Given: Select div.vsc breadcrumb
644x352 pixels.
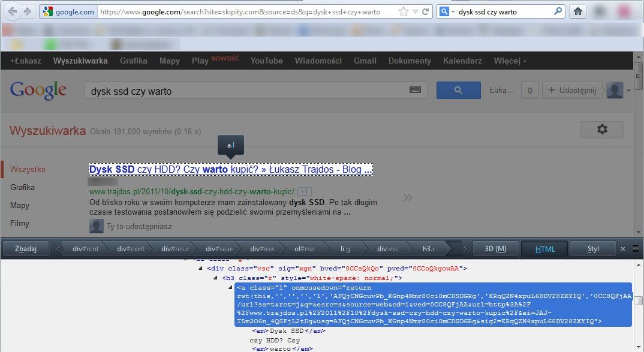Looking at the screenshot, I should tap(388, 248).
